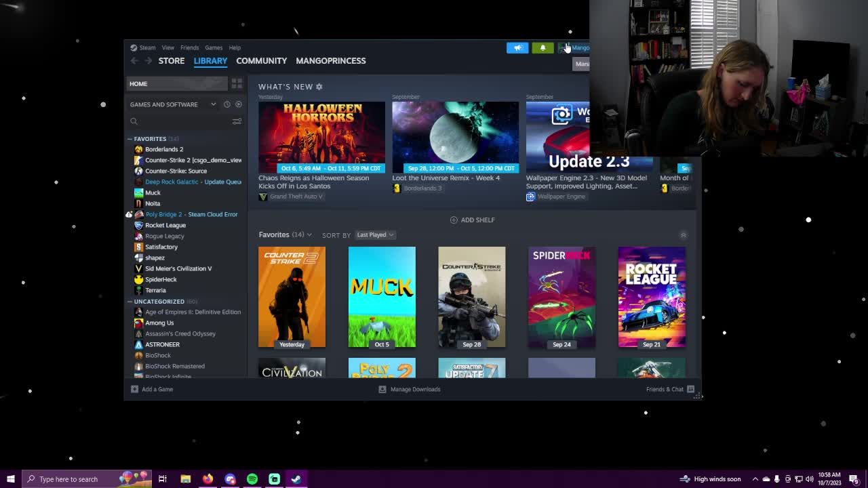Select ASTRONEER in the uncategorized list

(x=162, y=344)
